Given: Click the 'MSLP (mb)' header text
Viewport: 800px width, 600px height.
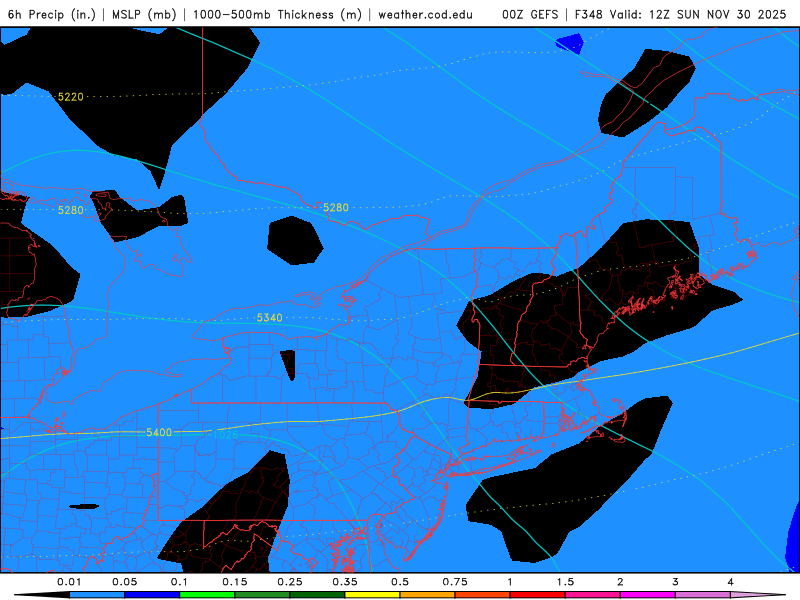Looking at the screenshot, I should coord(144,14).
